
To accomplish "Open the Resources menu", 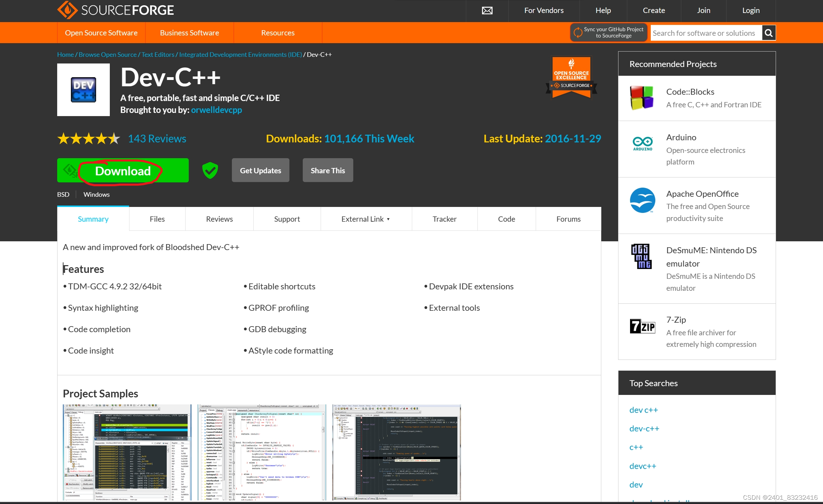I will [278, 33].
